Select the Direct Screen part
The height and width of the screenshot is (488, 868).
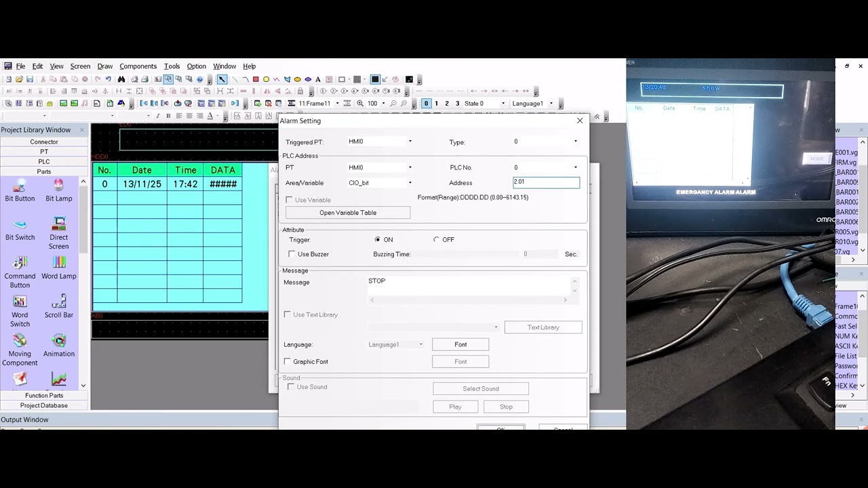pos(59,233)
